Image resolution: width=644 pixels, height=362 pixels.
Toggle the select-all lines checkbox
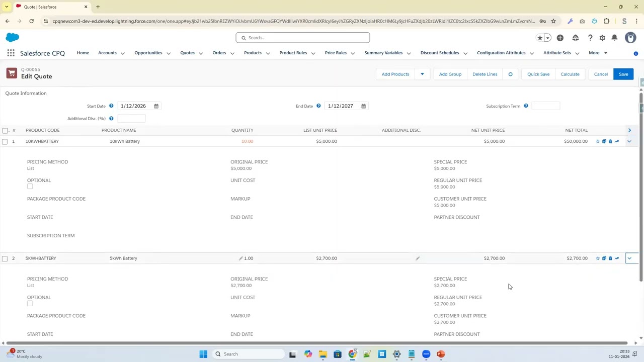click(x=5, y=130)
